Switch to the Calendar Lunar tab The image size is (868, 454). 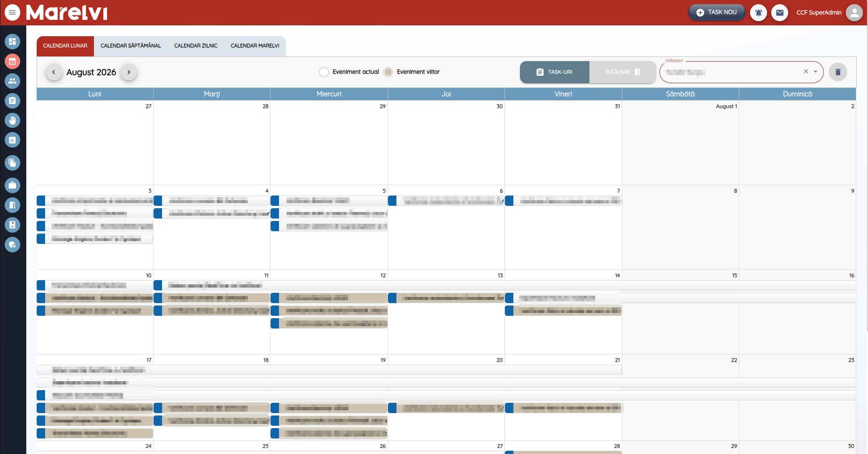tap(65, 46)
